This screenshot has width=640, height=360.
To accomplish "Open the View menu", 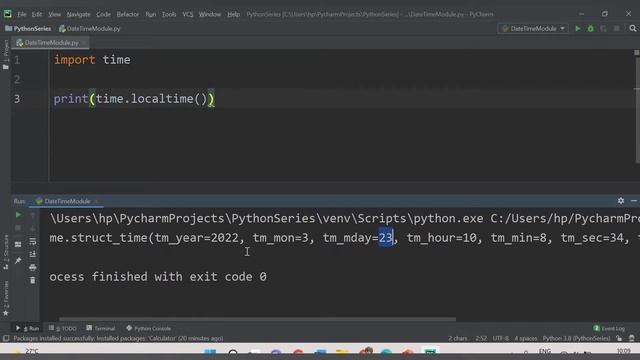I will coord(54,14).
